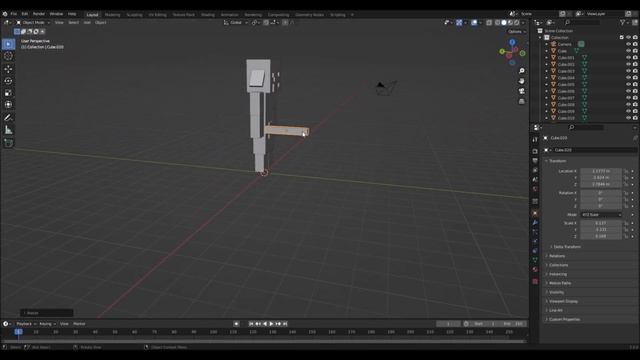The image size is (640, 360).
Task: Disable Collection in renders camera icon
Action: (x=635, y=38)
